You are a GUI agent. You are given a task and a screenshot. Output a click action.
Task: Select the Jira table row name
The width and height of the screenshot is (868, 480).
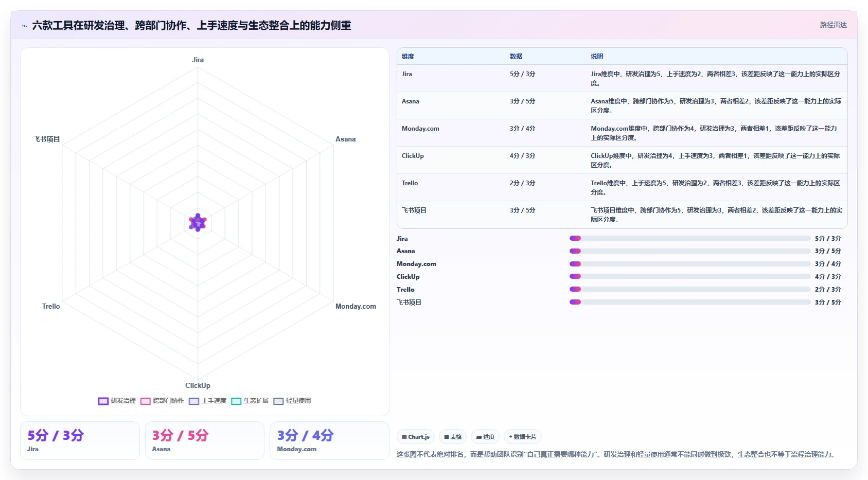point(407,74)
